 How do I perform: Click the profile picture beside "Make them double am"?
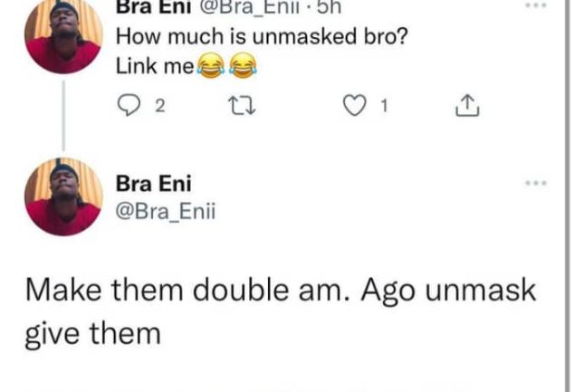coord(63,196)
